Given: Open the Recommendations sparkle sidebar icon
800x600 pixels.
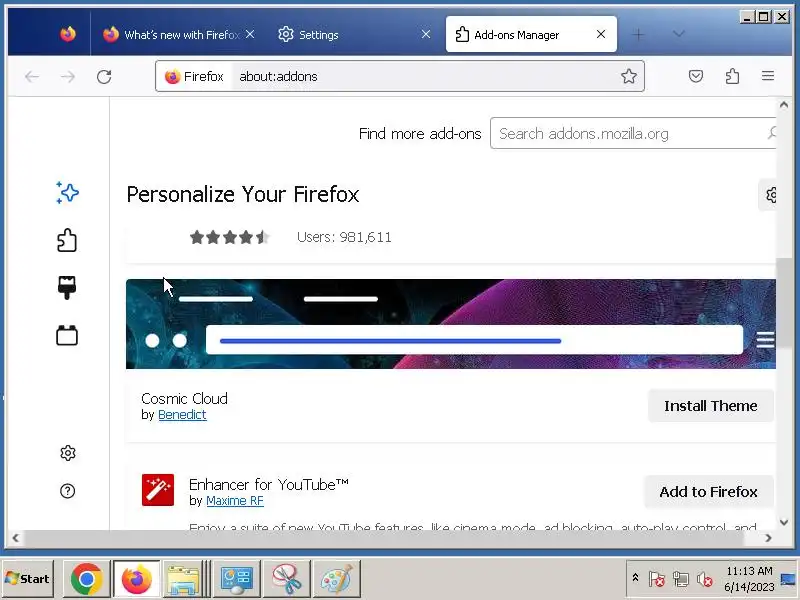Looking at the screenshot, I should click(67, 193).
